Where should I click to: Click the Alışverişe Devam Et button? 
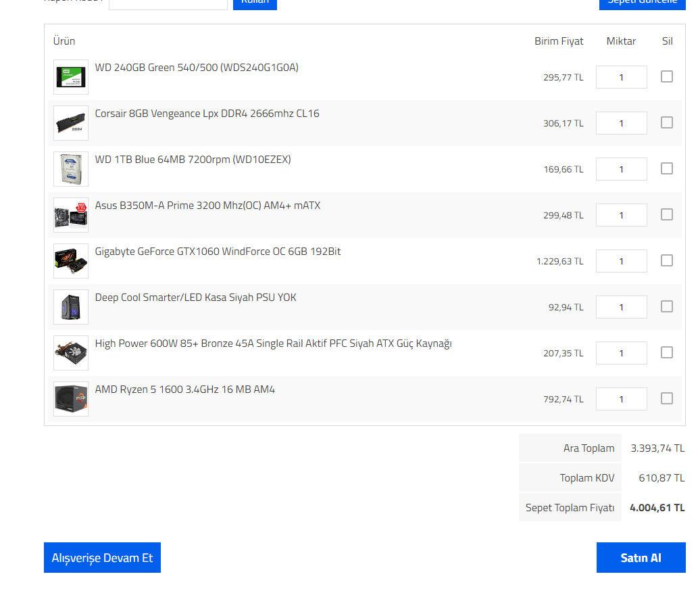click(102, 557)
